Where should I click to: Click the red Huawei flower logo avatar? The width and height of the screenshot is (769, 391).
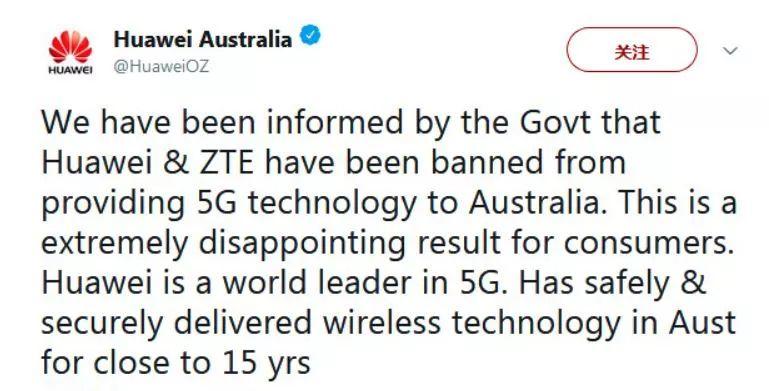click(x=70, y=47)
